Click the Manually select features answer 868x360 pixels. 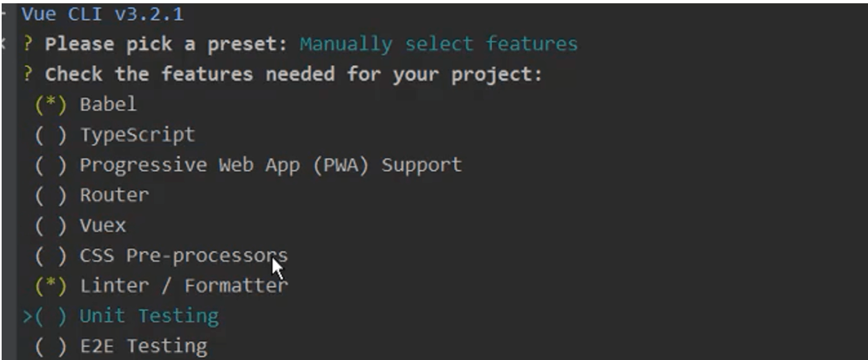[438, 44]
